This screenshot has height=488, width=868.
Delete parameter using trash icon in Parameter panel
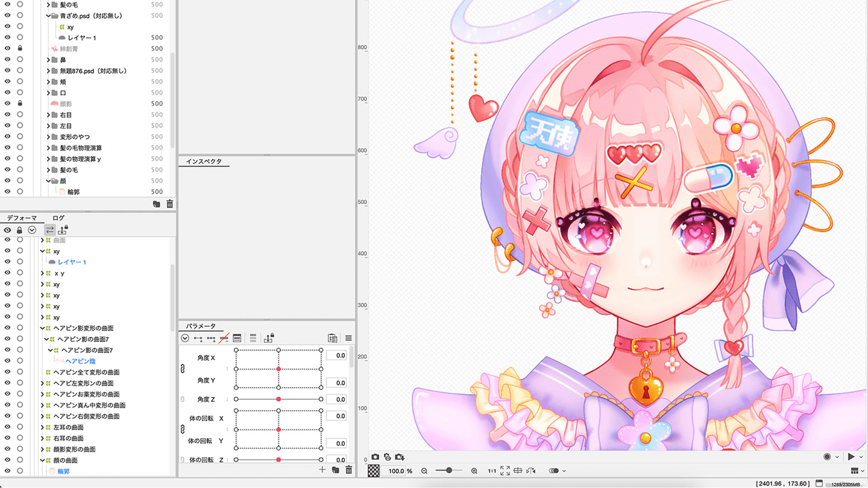(348, 470)
